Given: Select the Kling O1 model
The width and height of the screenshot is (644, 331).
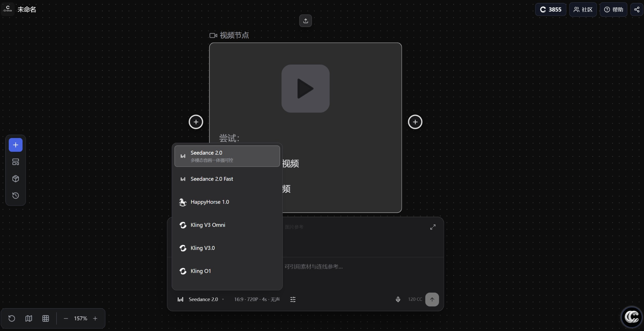Looking at the screenshot, I should pyautogui.click(x=227, y=271).
